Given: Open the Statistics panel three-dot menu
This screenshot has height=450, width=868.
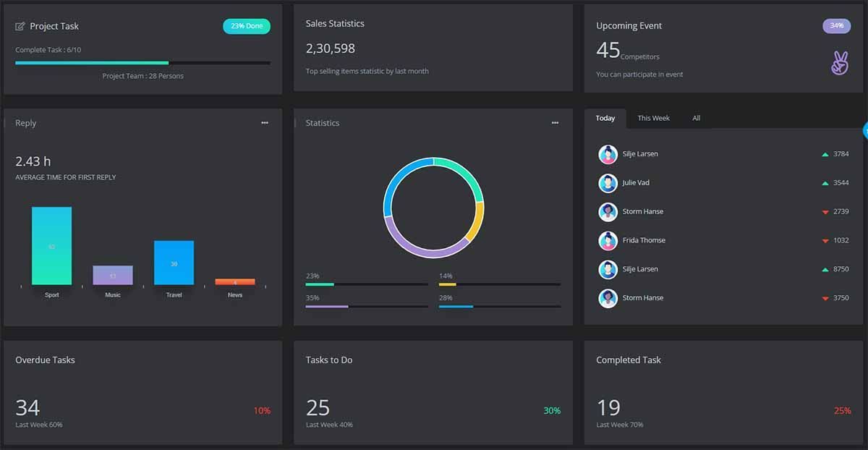Looking at the screenshot, I should click(555, 122).
